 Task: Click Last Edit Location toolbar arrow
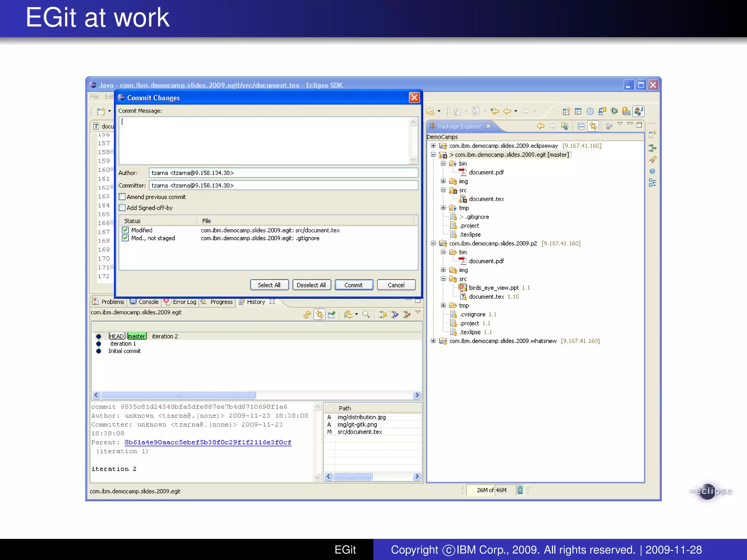495,111
